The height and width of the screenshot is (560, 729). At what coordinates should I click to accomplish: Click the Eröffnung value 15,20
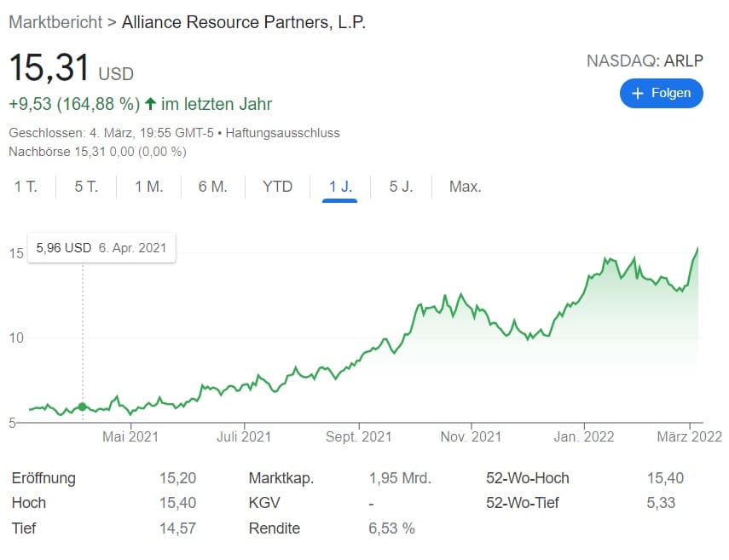(x=177, y=478)
